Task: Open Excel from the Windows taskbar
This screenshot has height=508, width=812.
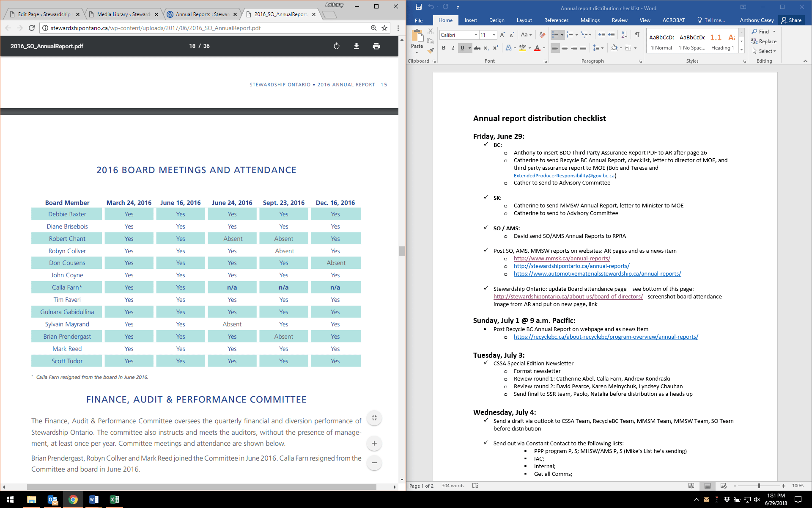Action: [114, 500]
